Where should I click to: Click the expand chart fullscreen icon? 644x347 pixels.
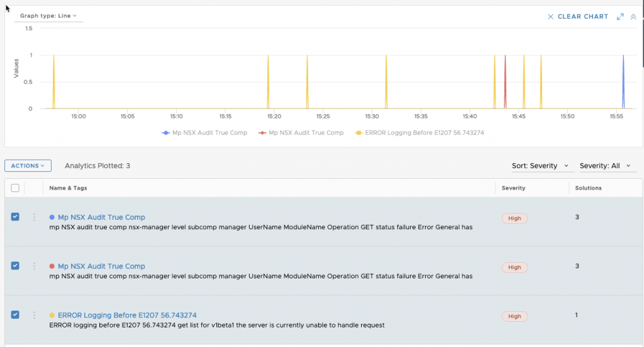click(x=620, y=16)
